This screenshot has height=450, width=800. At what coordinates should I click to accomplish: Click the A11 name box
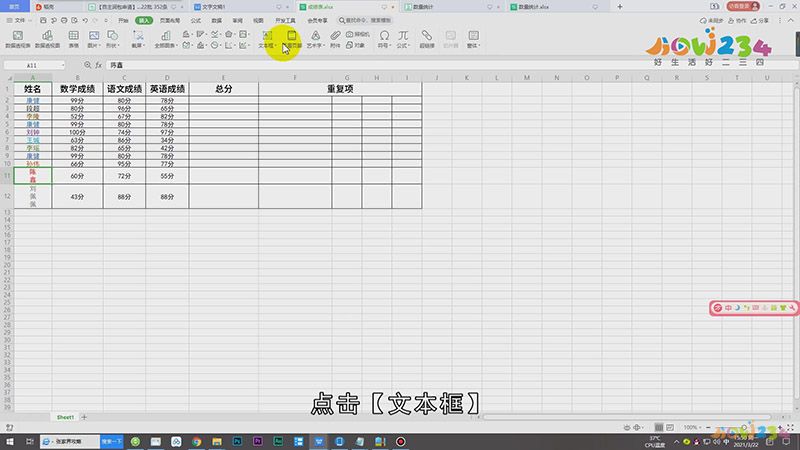pos(32,65)
